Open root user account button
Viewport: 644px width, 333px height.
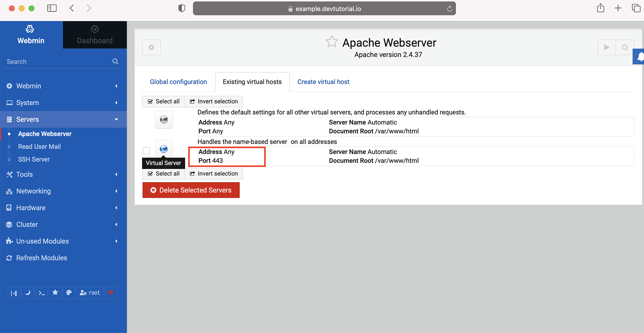coord(90,293)
